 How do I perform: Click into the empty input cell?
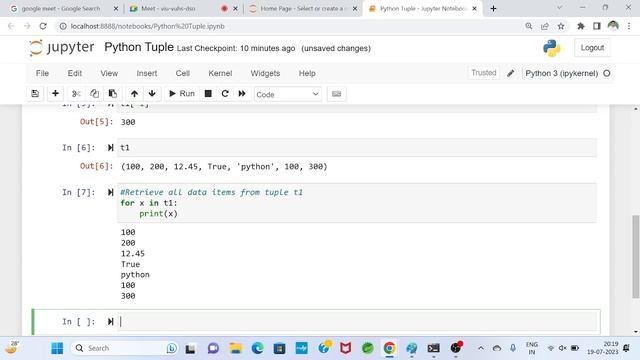click(358, 322)
